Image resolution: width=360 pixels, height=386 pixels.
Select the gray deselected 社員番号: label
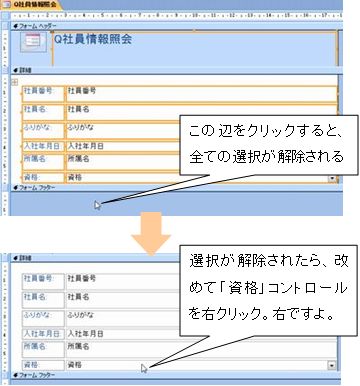[x=43, y=282]
